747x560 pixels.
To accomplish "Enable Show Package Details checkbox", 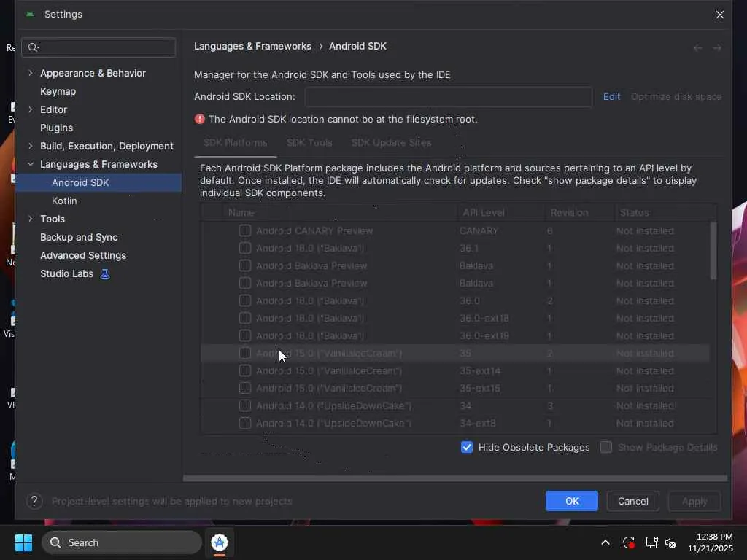I will tap(606, 447).
